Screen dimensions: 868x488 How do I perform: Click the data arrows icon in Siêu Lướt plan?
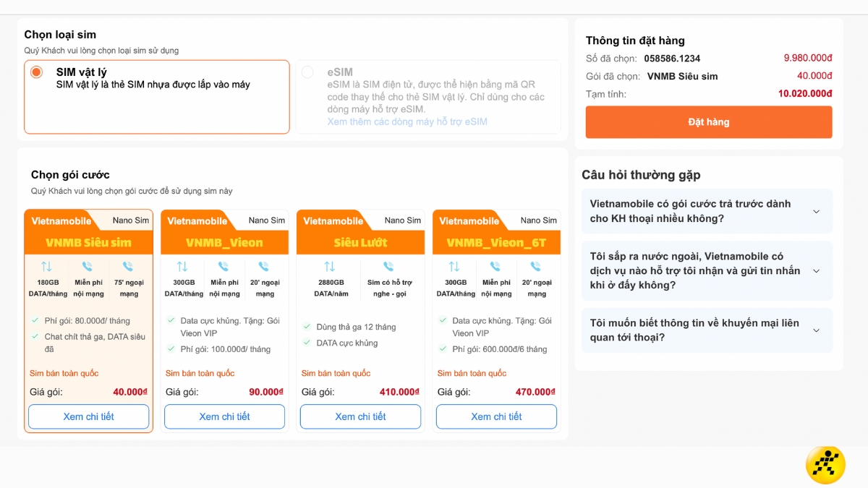click(330, 266)
